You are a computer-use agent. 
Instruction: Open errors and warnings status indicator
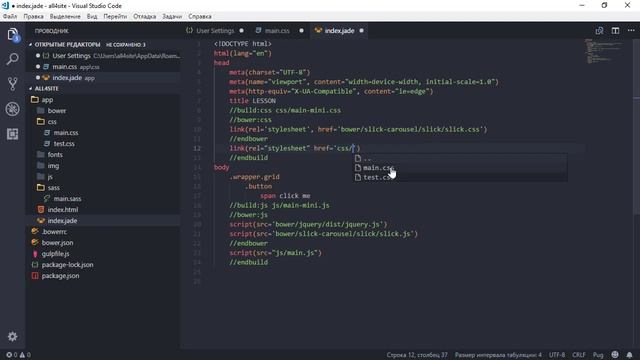pyautogui.click(x=18, y=355)
